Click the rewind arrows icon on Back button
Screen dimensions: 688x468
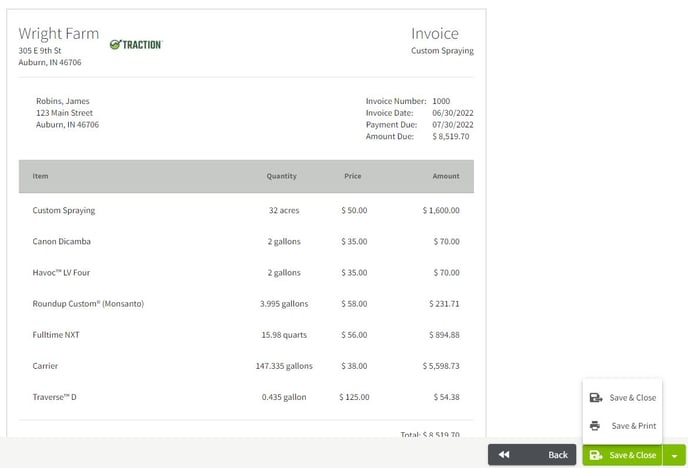pos(504,455)
